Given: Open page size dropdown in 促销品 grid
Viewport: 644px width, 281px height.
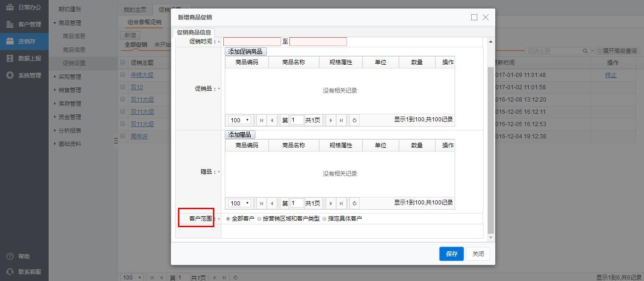Looking at the screenshot, I should coord(239,120).
